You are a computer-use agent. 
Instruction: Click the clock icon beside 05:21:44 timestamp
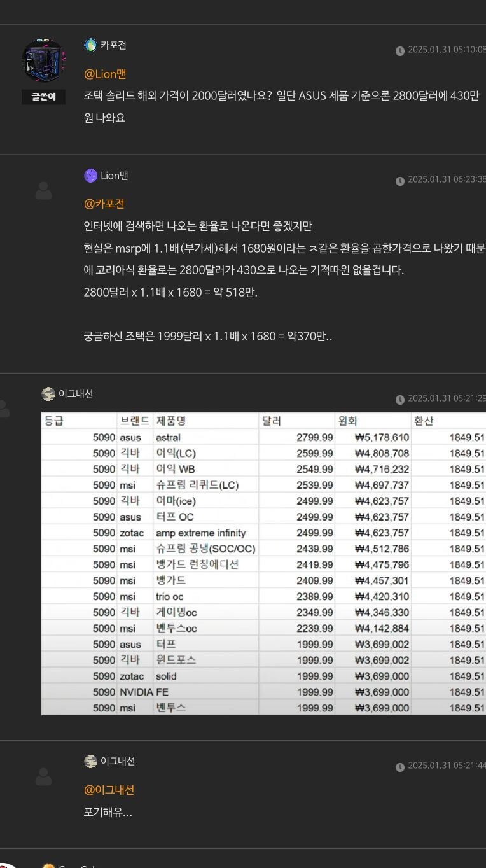[400, 766]
